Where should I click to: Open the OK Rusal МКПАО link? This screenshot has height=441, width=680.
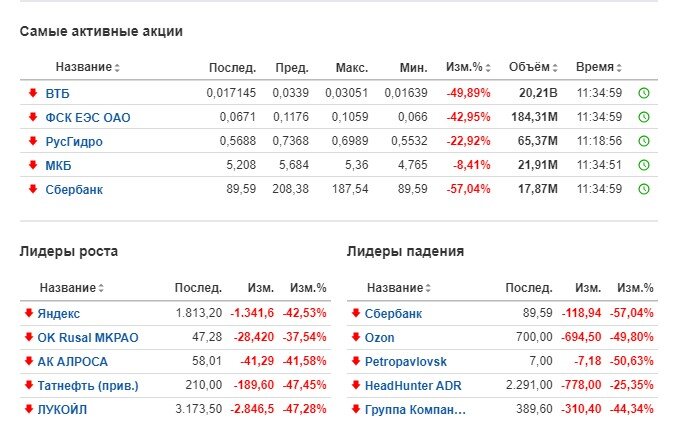click(87, 337)
